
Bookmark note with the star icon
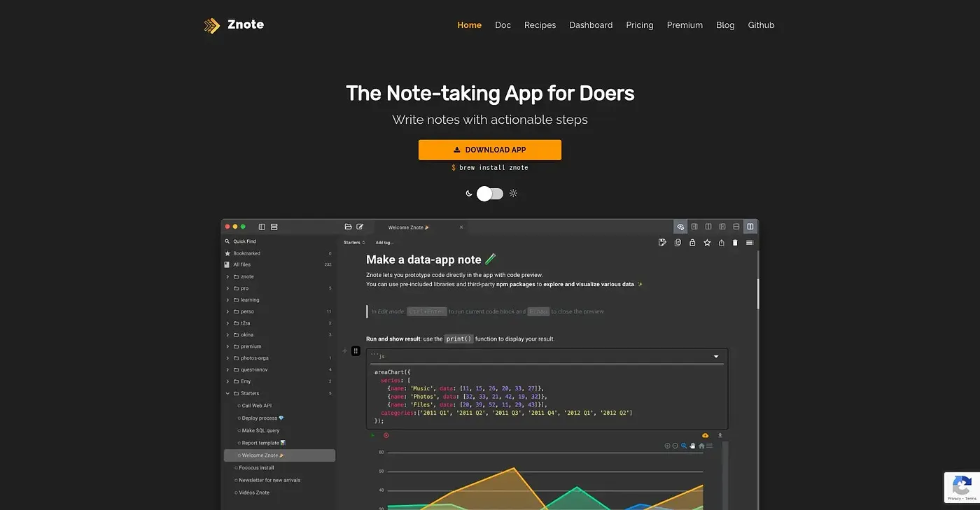tap(707, 243)
